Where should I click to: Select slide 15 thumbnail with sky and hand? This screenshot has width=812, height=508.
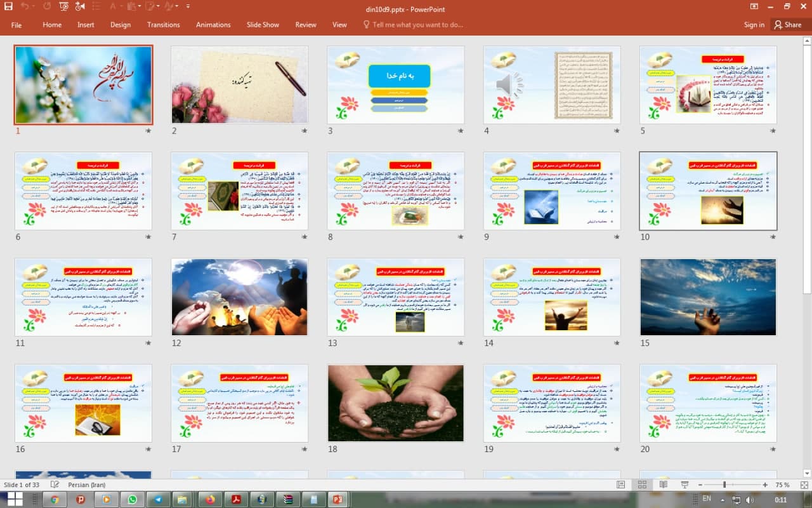click(x=708, y=297)
